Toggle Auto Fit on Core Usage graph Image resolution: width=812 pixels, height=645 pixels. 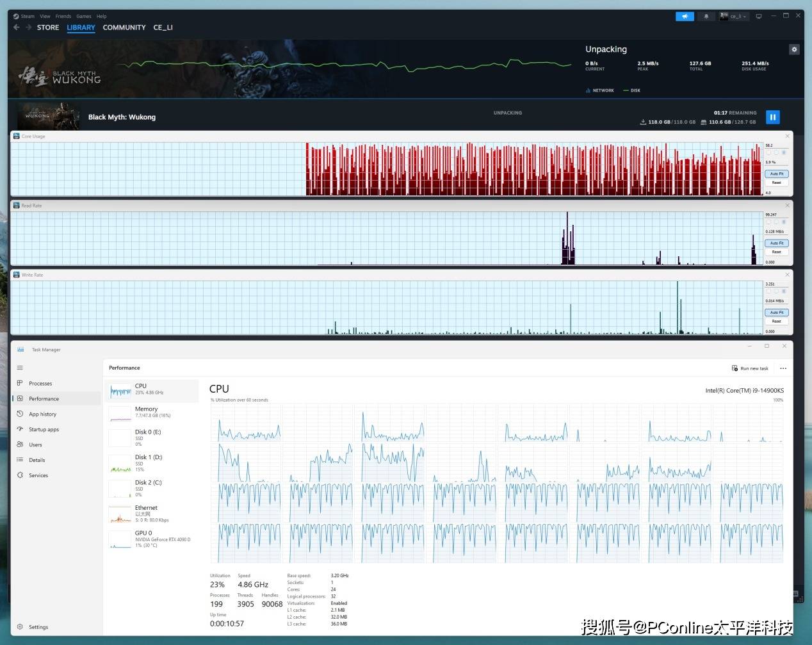tap(776, 174)
